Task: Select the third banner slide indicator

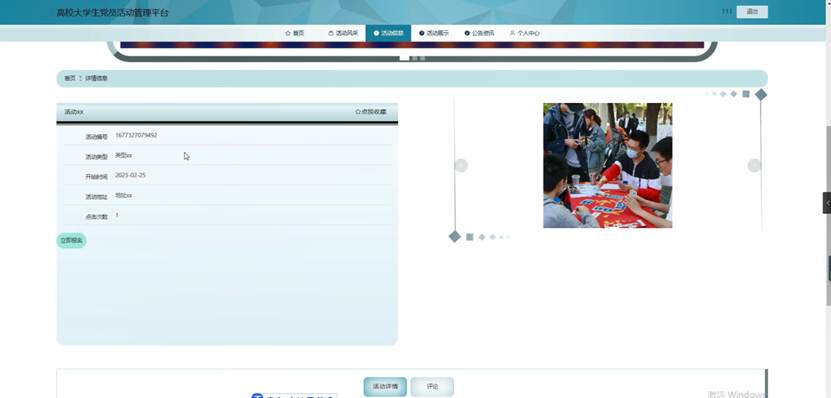Action: click(422, 58)
